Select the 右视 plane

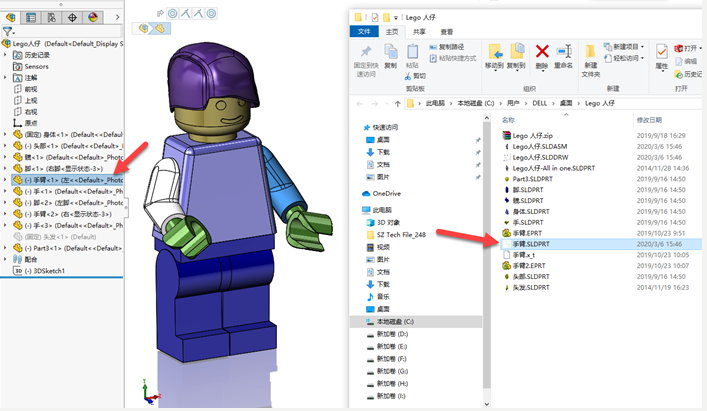(26, 111)
